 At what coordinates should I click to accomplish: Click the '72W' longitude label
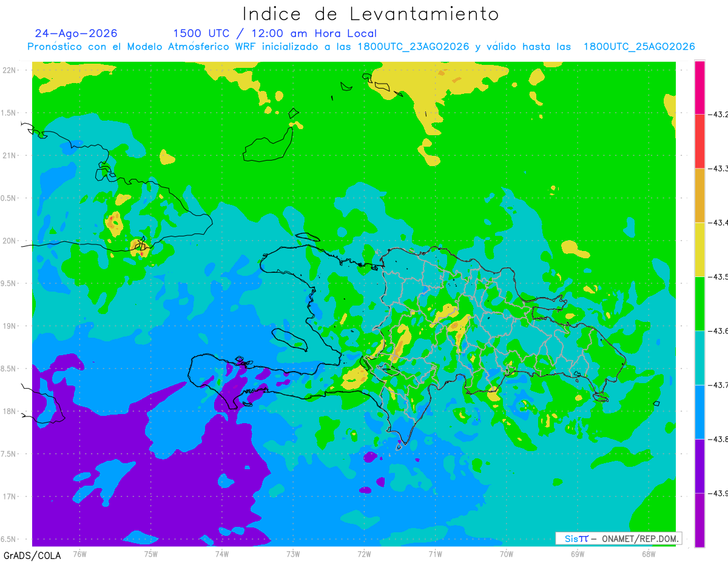coord(364,554)
